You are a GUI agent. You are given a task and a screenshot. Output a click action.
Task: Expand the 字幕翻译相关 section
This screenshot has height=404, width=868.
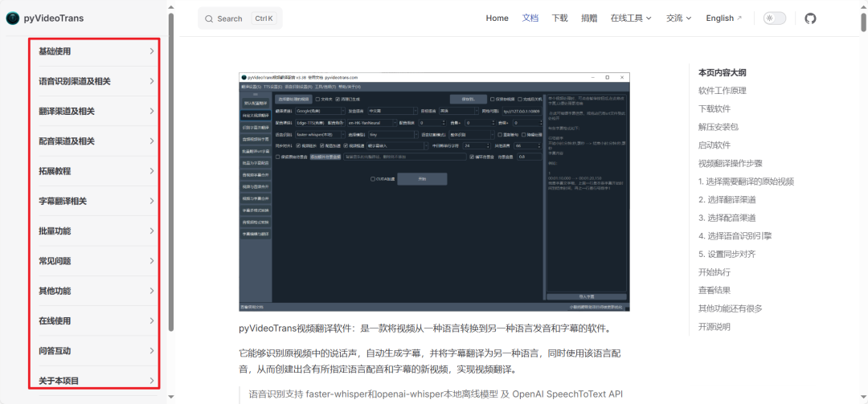pyautogui.click(x=96, y=202)
